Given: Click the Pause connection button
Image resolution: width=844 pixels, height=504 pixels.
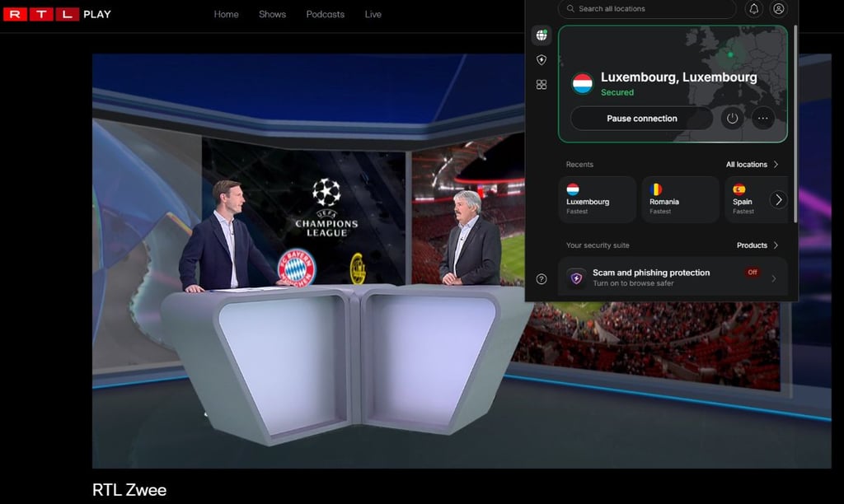Looking at the screenshot, I should click(x=641, y=119).
